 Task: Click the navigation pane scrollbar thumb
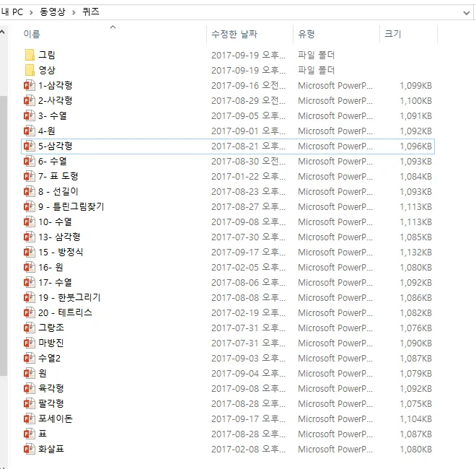click(x=3, y=236)
